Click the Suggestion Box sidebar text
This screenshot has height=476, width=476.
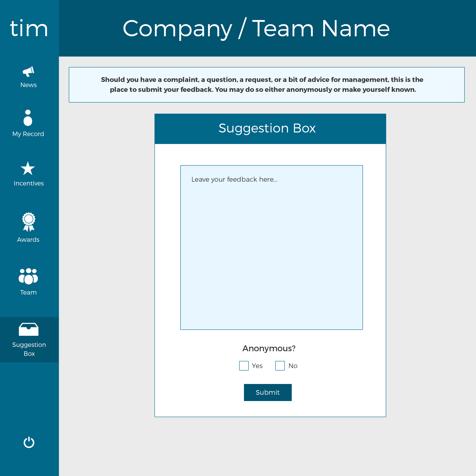(x=29, y=349)
